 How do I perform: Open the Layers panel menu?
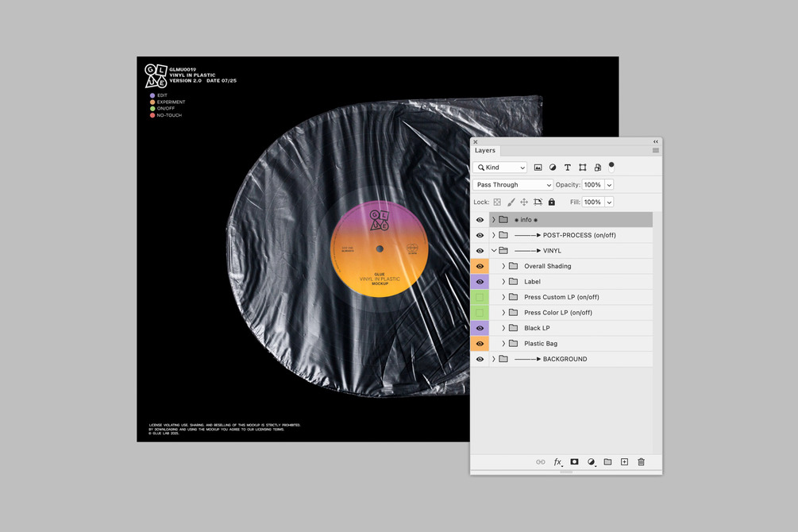pyautogui.click(x=656, y=150)
